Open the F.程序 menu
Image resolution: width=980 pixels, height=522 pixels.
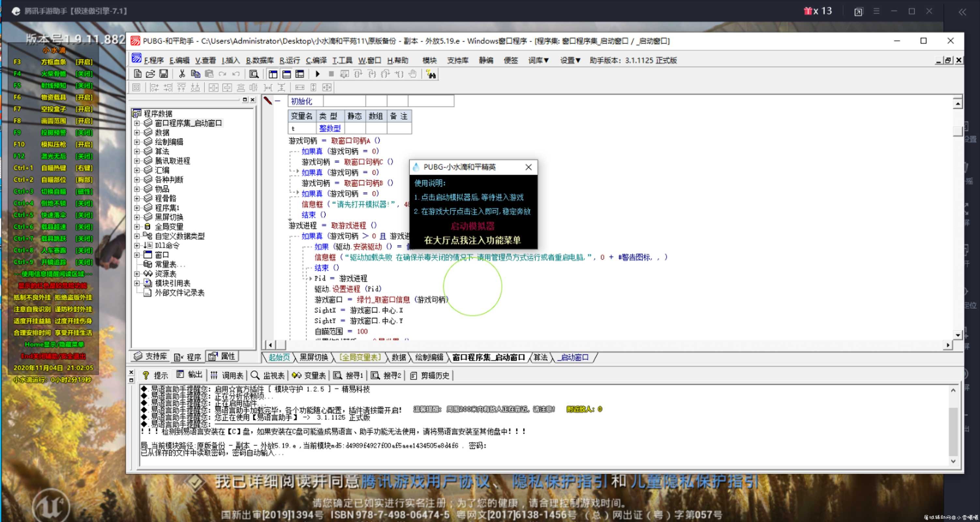154,60
